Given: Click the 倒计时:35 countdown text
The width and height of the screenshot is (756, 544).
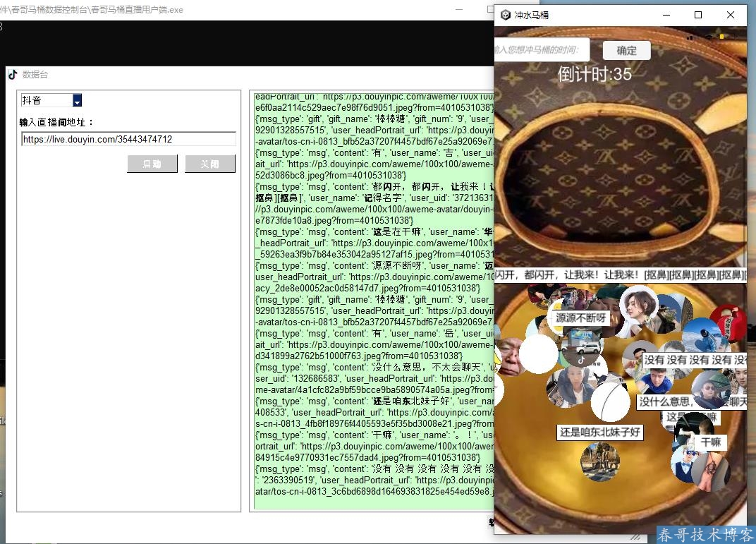Looking at the screenshot, I should tap(595, 74).
